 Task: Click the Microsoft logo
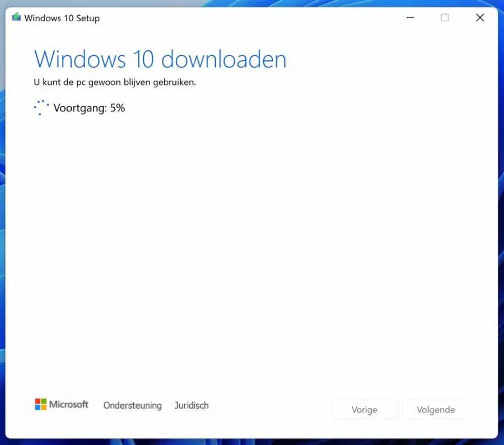pos(61,405)
